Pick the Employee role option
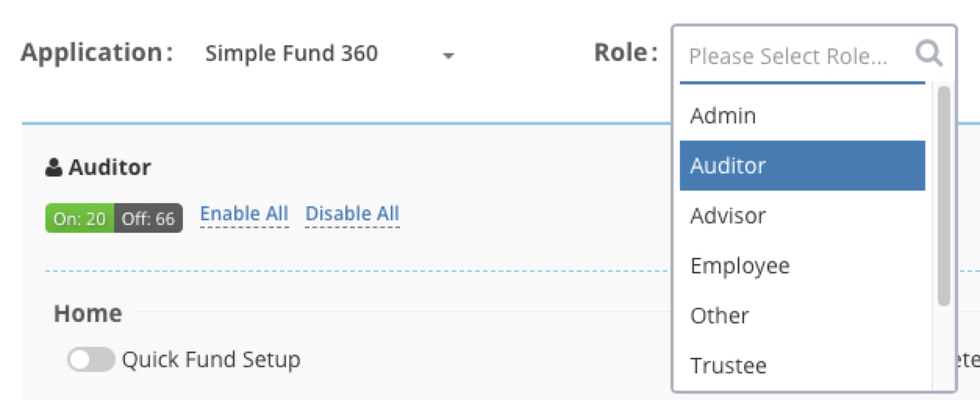The image size is (980, 400). (803, 266)
